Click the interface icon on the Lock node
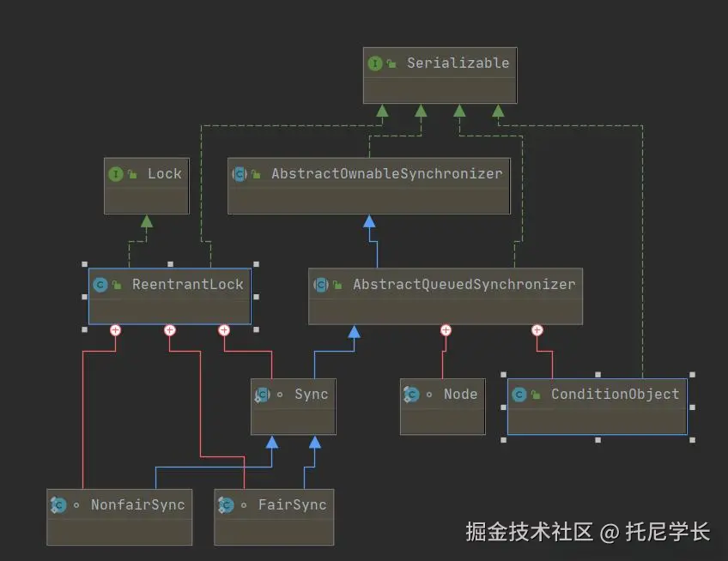The width and height of the screenshot is (728, 561). [115, 173]
